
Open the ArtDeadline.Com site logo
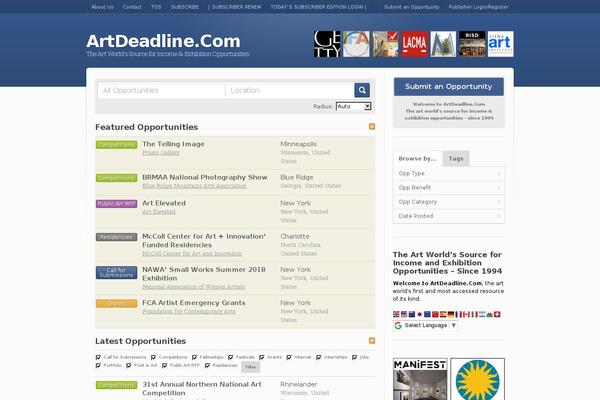point(163,41)
